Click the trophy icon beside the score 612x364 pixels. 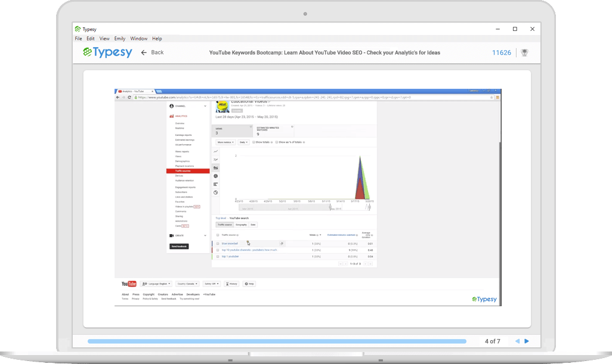click(524, 52)
